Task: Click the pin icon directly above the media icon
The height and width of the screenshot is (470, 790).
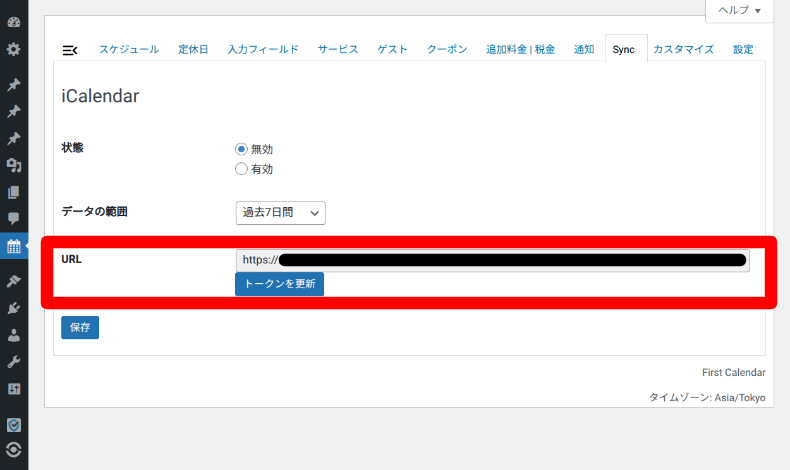Action: point(14,138)
